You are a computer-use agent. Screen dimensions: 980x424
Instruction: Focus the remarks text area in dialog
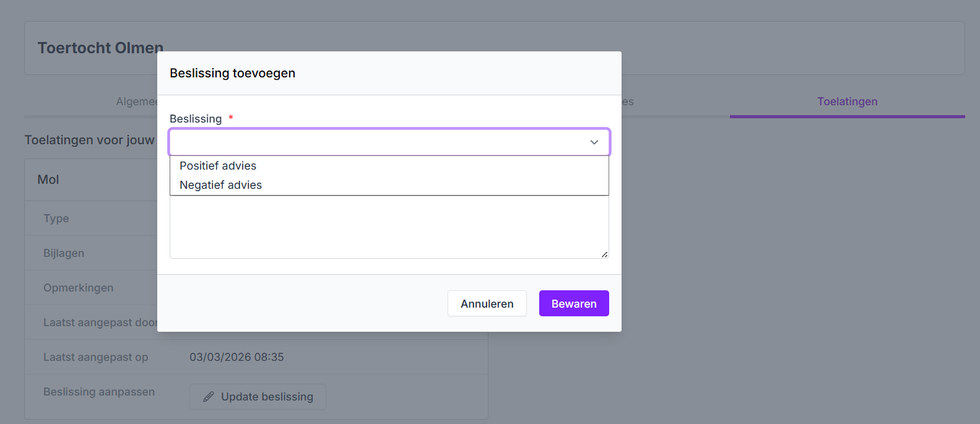[x=389, y=228]
